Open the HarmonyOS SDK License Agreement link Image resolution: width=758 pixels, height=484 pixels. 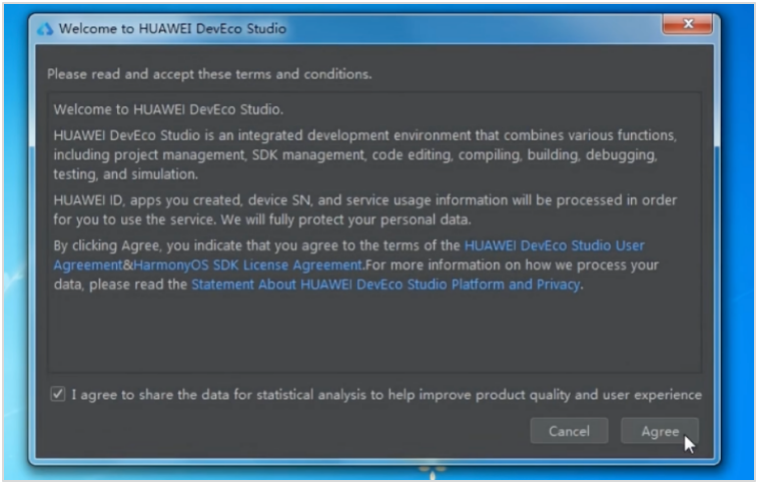click(248, 265)
